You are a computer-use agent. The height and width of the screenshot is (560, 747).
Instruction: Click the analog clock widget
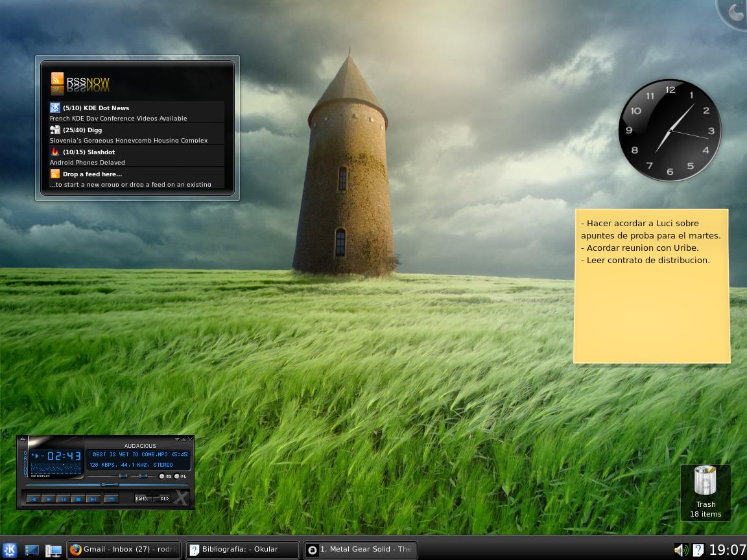tap(670, 130)
